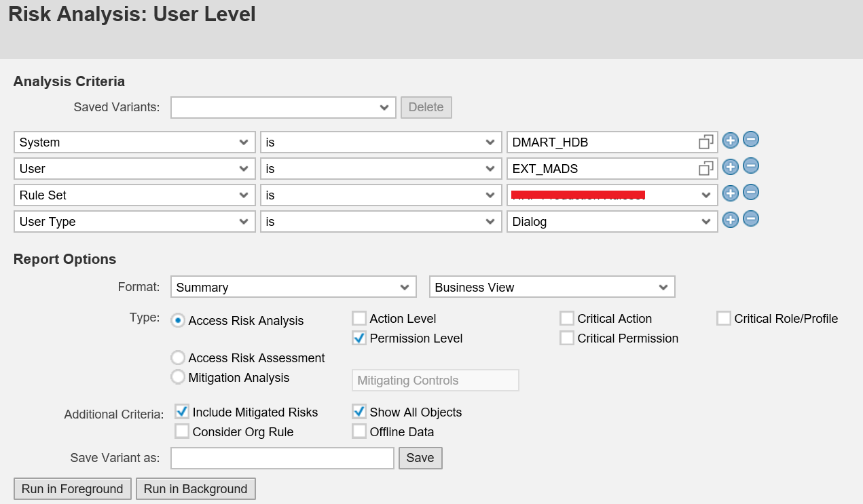Click the Mitigating Controls input field
The height and width of the screenshot is (504, 863).
435,381
